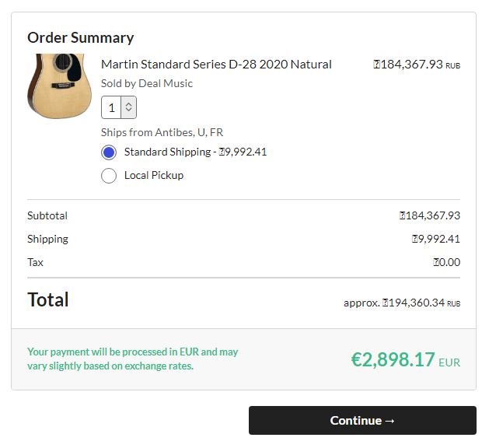489x448 pixels.
Task: Click the Tax row amount 0.00
Action: (x=447, y=262)
